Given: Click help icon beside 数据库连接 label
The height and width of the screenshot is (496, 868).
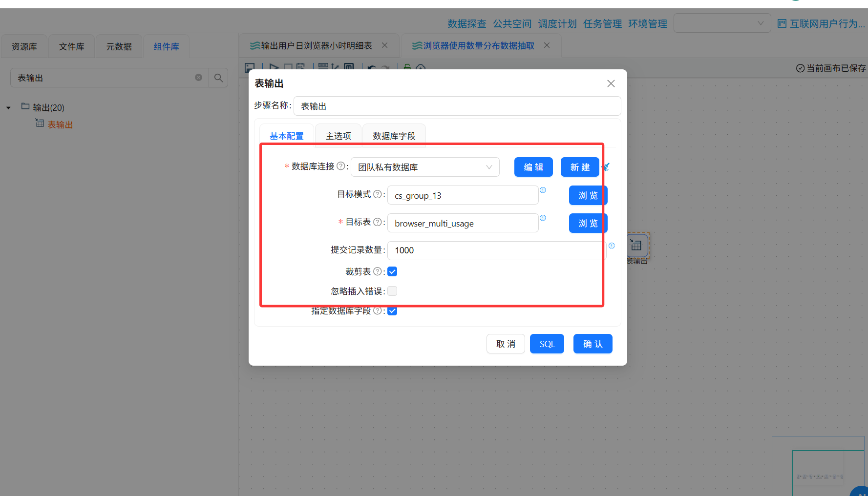Looking at the screenshot, I should pos(341,166).
